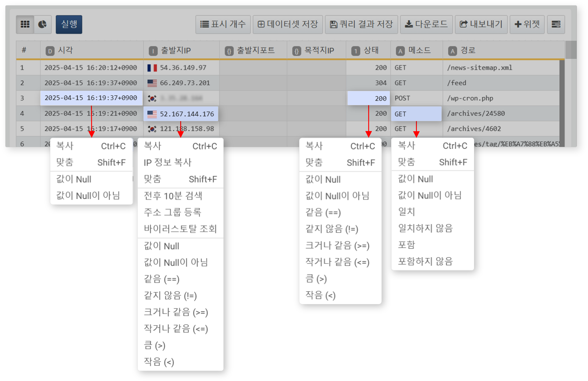
Task: Open the row layout icon button
Action: pos(556,24)
